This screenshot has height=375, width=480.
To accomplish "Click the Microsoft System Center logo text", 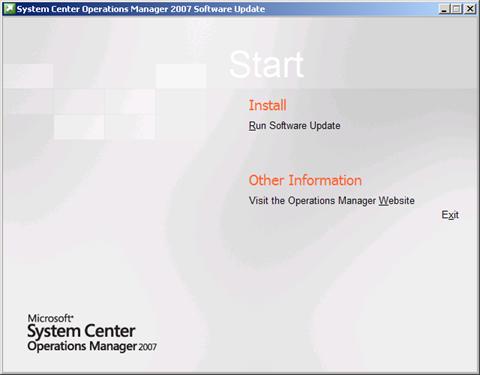I will coord(92,333).
